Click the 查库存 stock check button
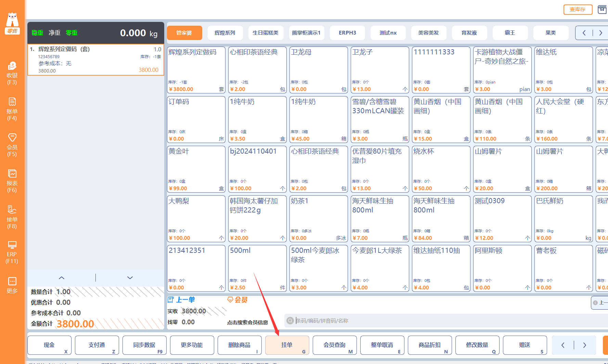The image size is (608, 364). pyautogui.click(x=578, y=10)
